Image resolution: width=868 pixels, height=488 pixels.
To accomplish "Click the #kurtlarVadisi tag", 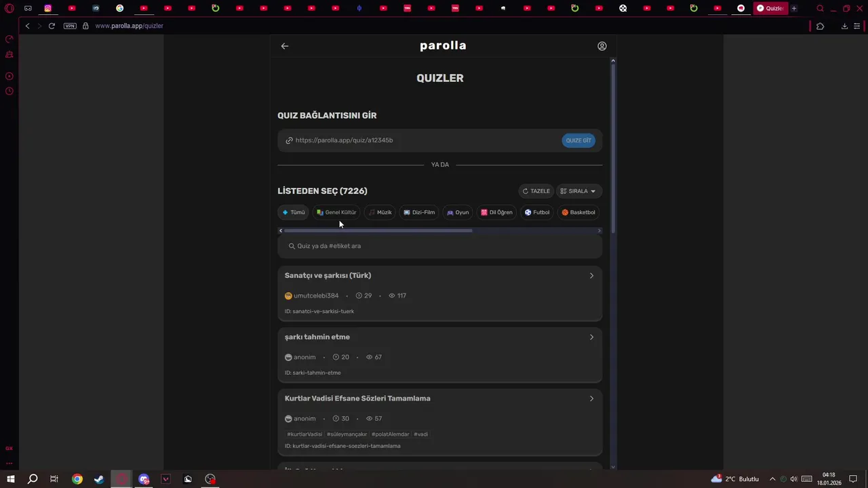I will (304, 434).
